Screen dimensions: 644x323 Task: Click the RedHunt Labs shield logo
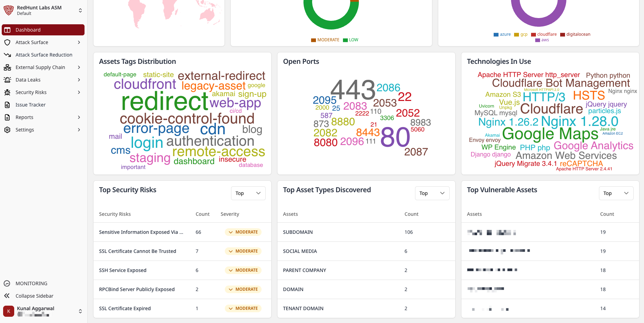8,10
